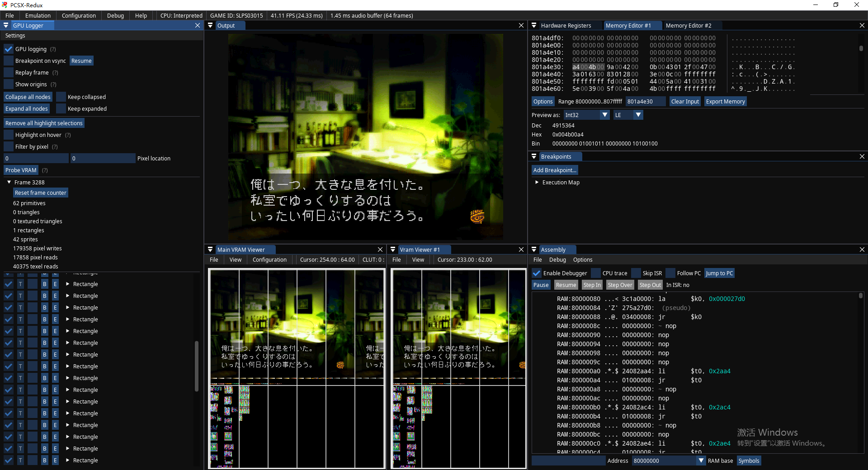This screenshot has width=868, height=470.
Task: Click Expand all nodes button
Action: coord(27,109)
